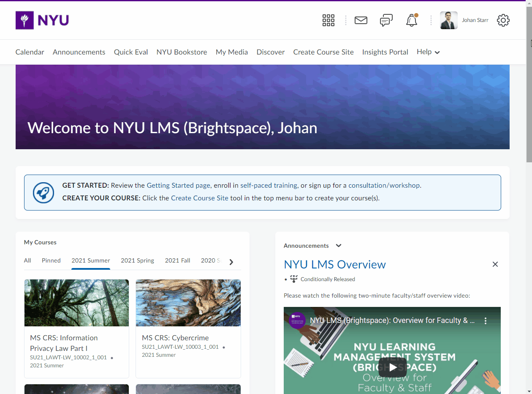Click the Conditionally Released icon
The width and height of the screenshot is (532, 394).
[294, 279]
